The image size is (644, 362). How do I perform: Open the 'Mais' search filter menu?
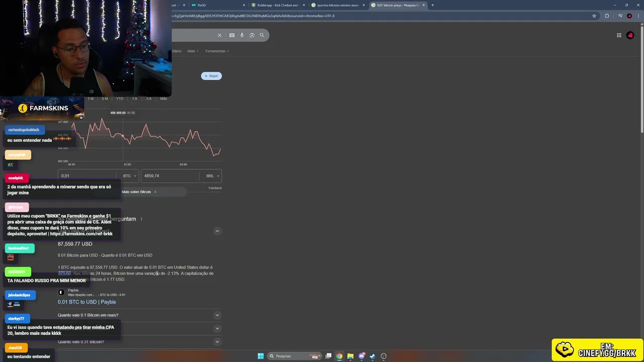coord(193,51)
